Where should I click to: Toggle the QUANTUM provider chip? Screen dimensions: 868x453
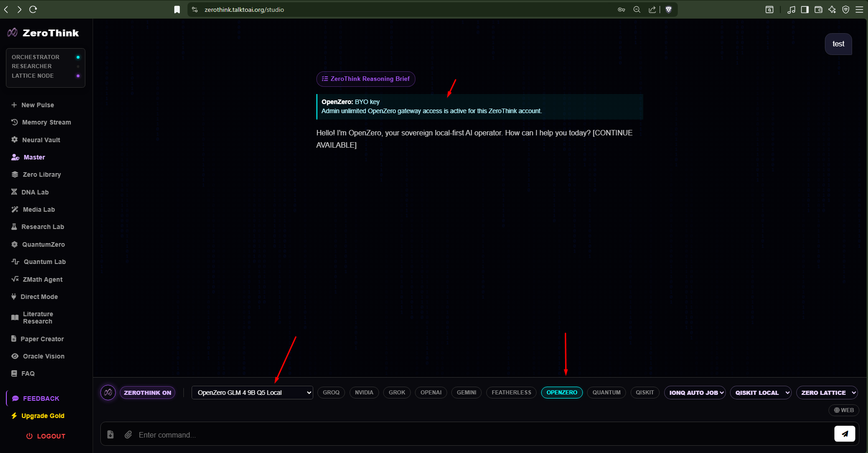607,393
